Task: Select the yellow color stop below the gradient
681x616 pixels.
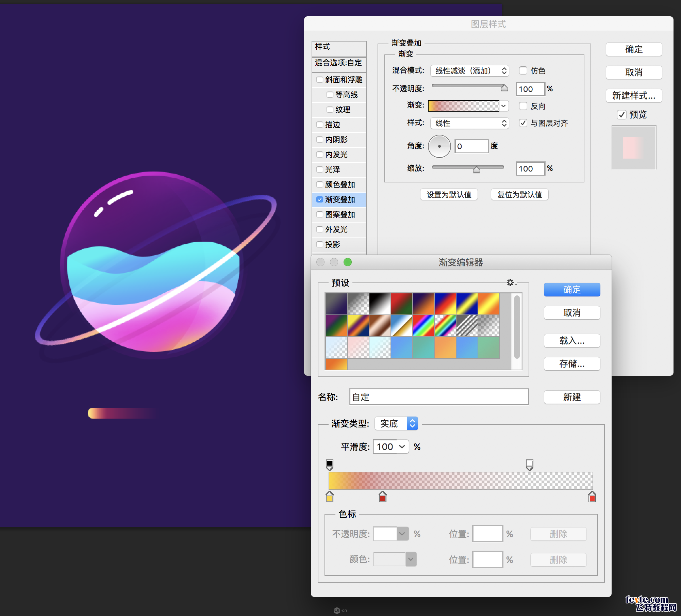Action: click(330, 497)
